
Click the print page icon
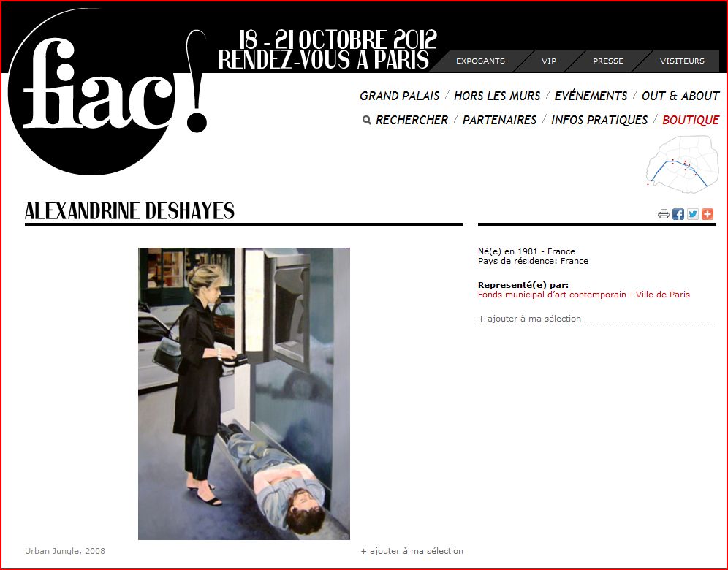point(664,214)
